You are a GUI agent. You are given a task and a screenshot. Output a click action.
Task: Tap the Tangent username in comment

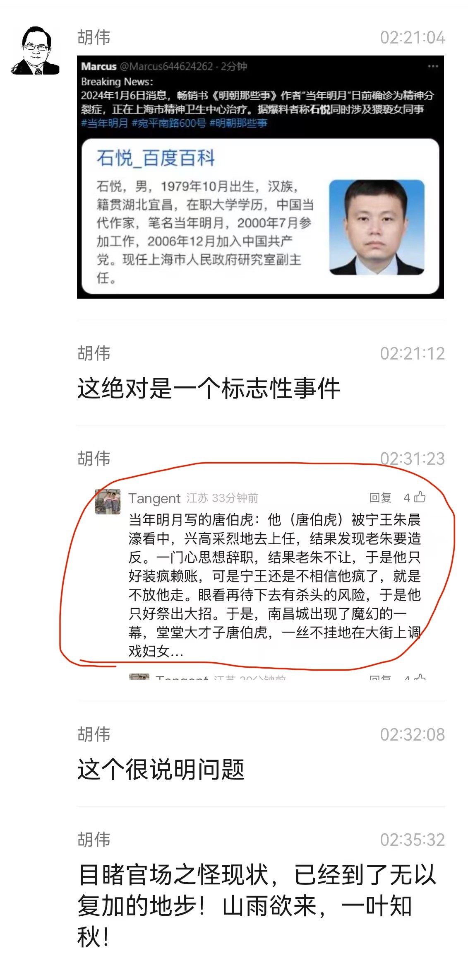[154, 498]
